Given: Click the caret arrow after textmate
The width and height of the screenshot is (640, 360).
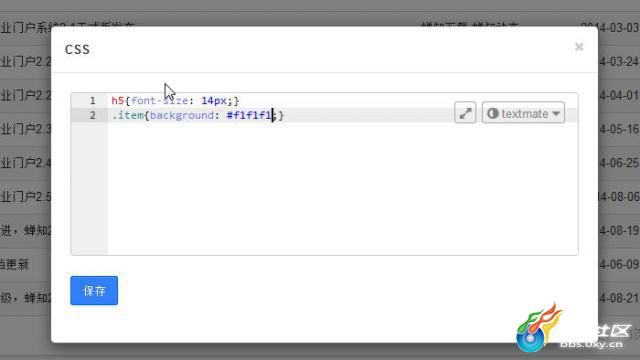Looking at the screenshot, I should coord(556,114).
